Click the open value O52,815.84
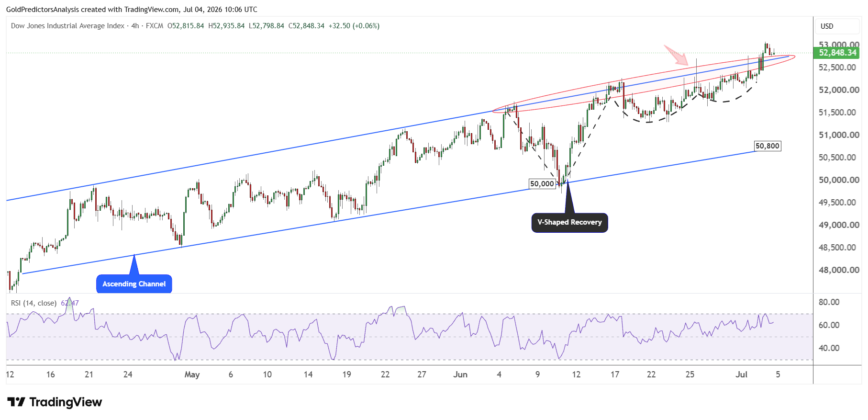The height and width of the screenshot is (420, 868). [186, 26]
